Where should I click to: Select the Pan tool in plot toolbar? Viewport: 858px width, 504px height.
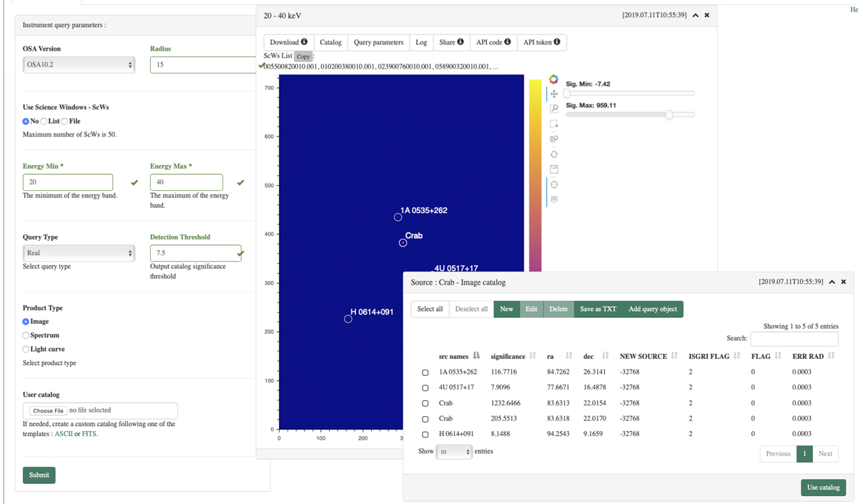coord(554,94)
